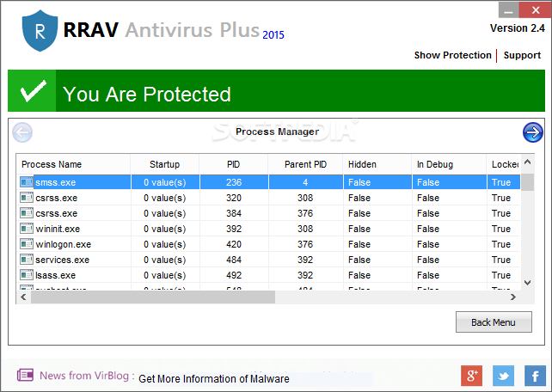Click the horizontal scrollbar thumb
Viewport: 552px width, 392px height.
pyautogui.click(x=153, y=297)
